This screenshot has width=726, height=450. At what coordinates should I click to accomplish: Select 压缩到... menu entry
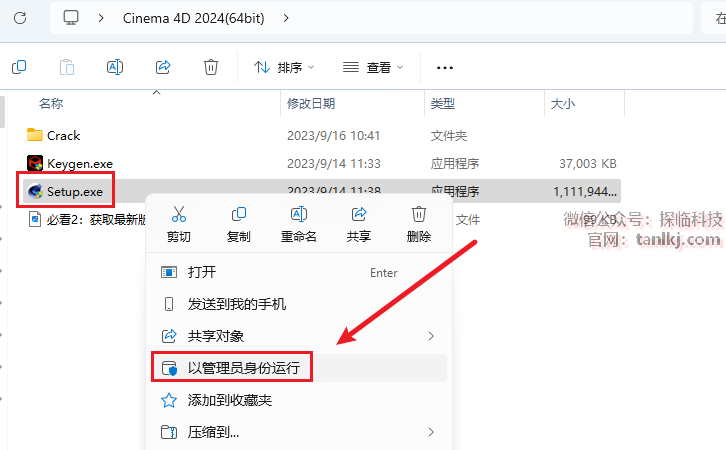coord(299,432)
